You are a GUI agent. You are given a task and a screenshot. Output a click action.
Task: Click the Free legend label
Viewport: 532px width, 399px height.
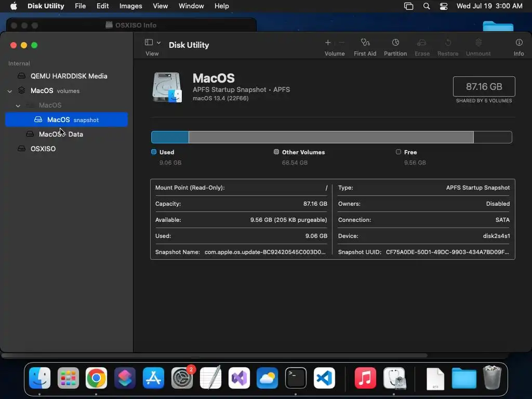(410, 152)
